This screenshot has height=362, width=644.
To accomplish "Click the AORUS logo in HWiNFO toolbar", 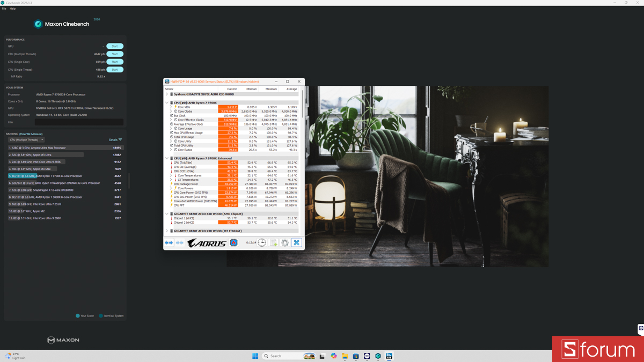I will (207, 243).
